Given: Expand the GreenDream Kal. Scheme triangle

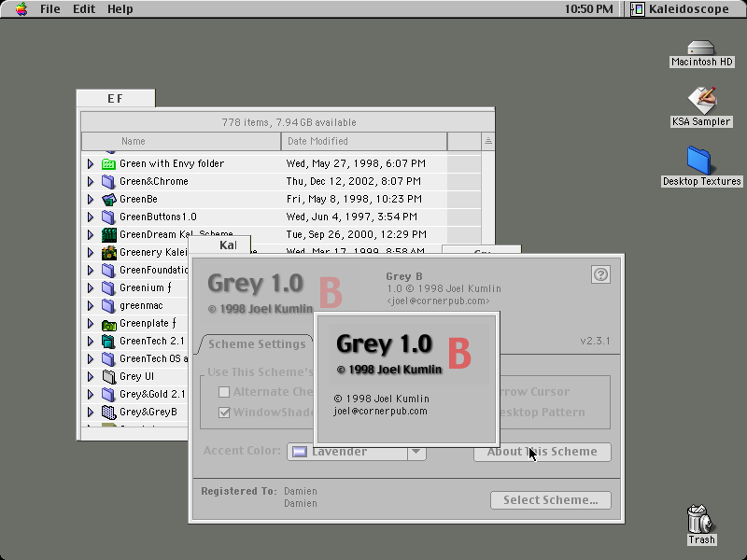Looking at the screenshot, I should pos(91,235).
